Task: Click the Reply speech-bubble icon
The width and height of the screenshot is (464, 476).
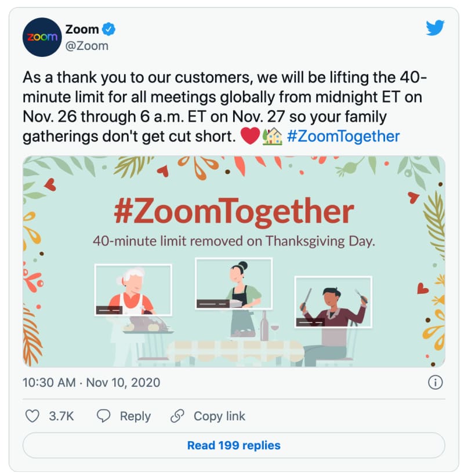Action: pos(104,416)
